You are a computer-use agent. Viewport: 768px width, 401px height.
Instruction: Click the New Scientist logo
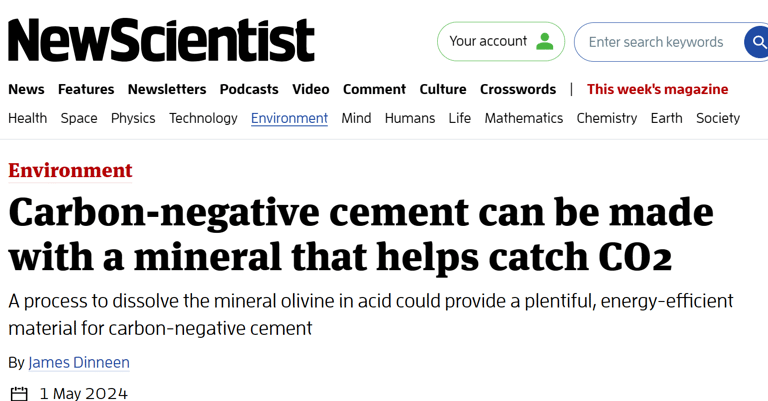(x=161, y=41)
